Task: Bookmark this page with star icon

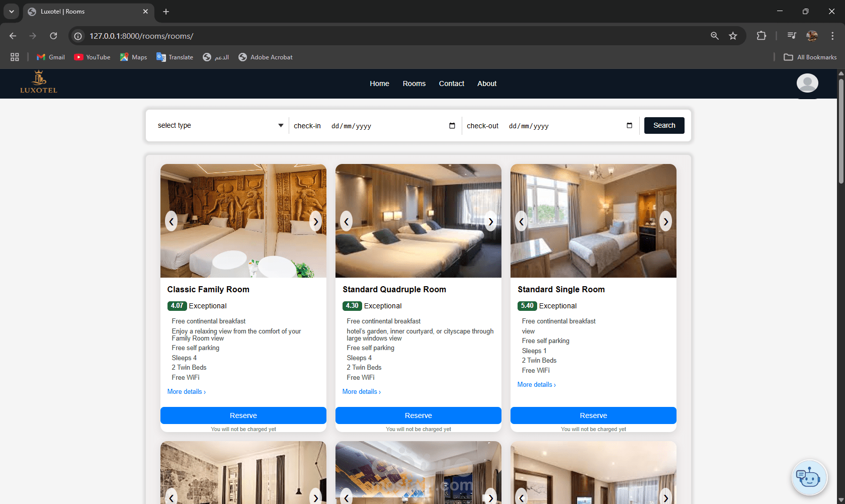Action: (733, 36)
